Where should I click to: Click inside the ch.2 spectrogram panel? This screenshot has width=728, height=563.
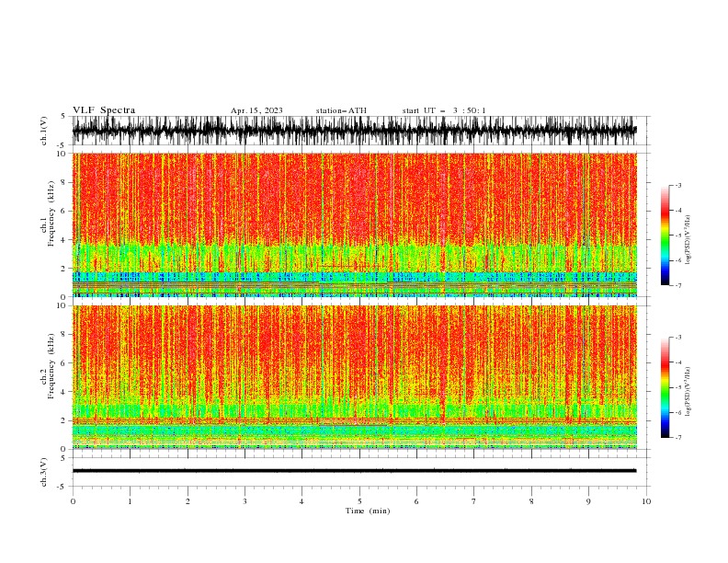[x=354, y=377]
